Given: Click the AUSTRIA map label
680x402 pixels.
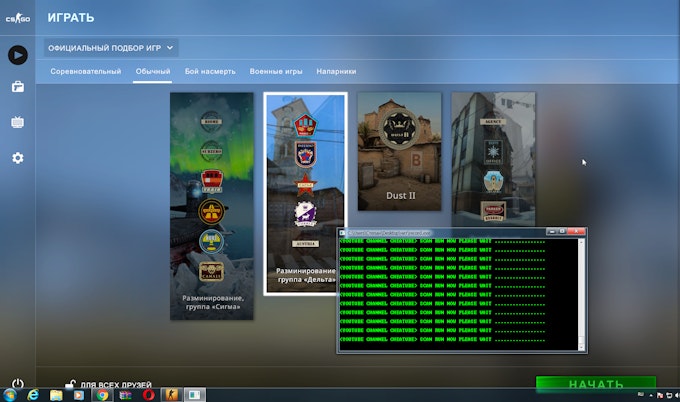Looking at the screenshot, I should pos(305,244).
